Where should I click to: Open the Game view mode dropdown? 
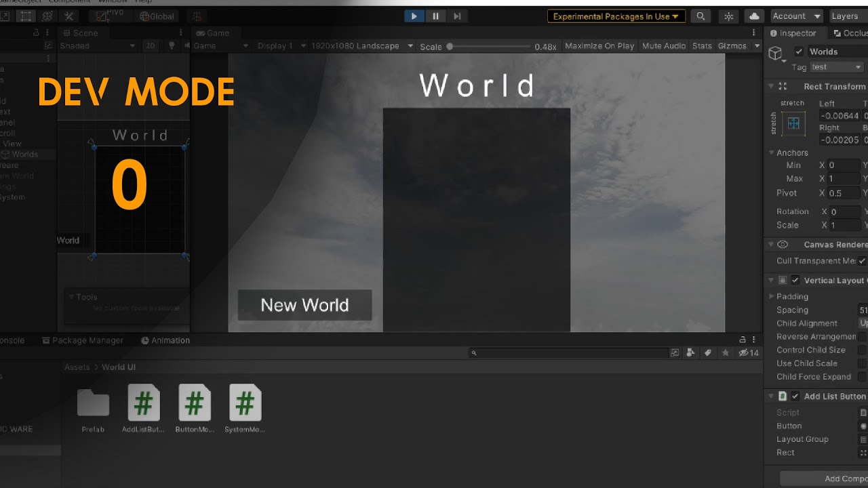pyautogui.click(x=222, y=46)
